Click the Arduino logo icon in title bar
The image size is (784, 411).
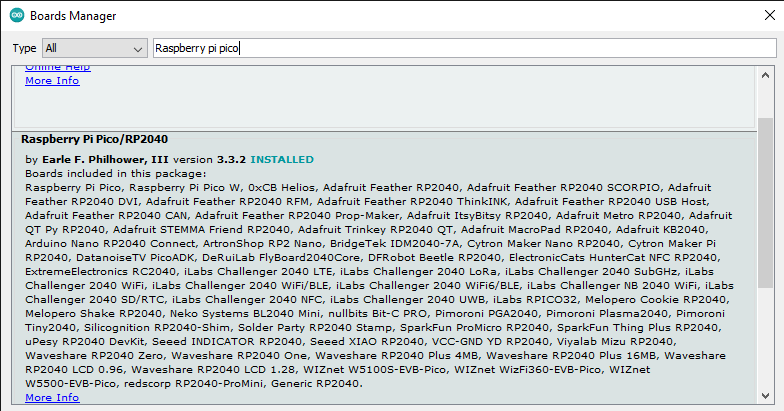[17, 16]
